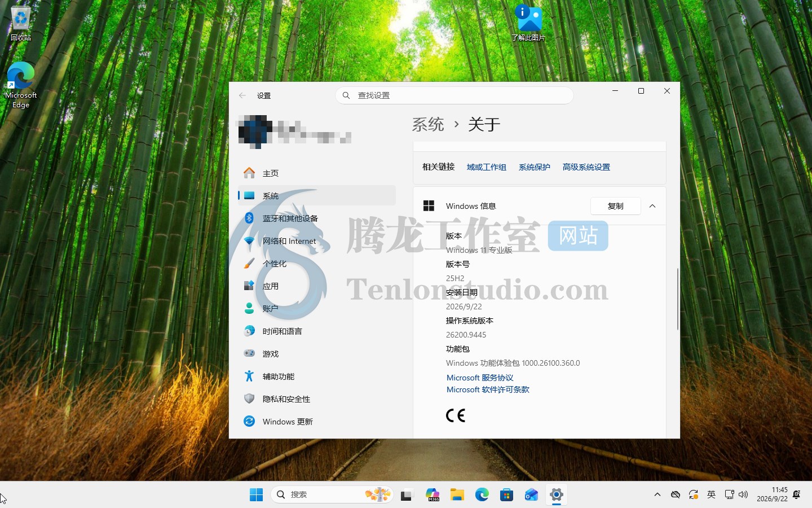Collapse the Windows 信息 section chevron
This screenshot has width=812, height=508.
tap(652, 206)
